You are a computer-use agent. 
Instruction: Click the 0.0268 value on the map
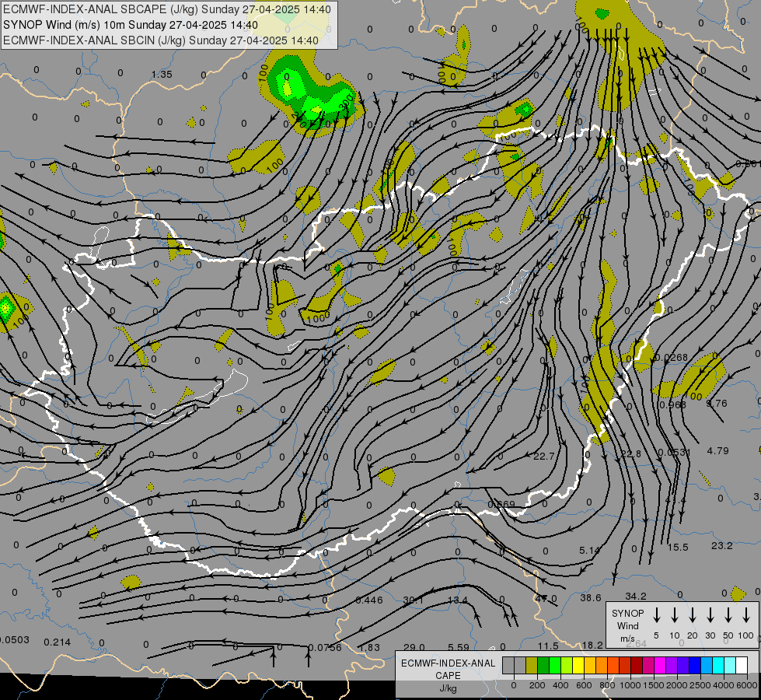tap(671, 358)
